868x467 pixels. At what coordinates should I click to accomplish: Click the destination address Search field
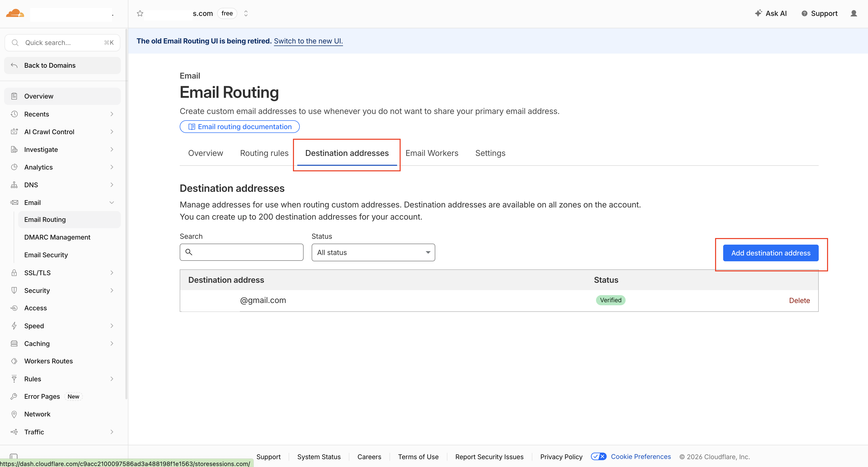coord(242,252)
